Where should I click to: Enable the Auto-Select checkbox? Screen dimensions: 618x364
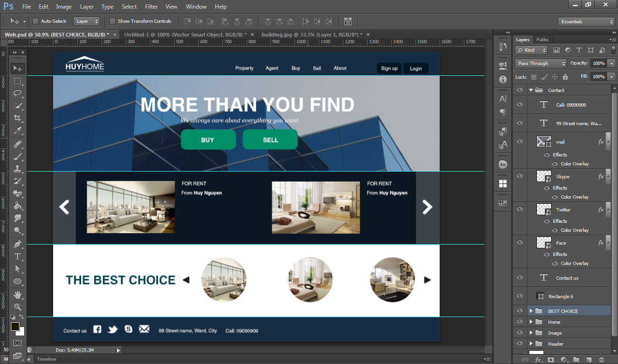click(35, 21)
